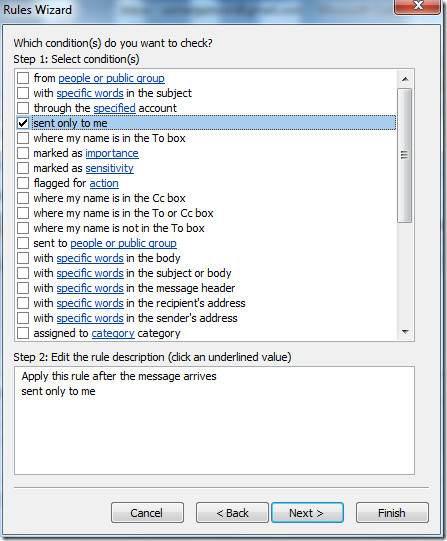The image size is (447, 541).
Task: Click the Finish button
Action: (392, 513)
